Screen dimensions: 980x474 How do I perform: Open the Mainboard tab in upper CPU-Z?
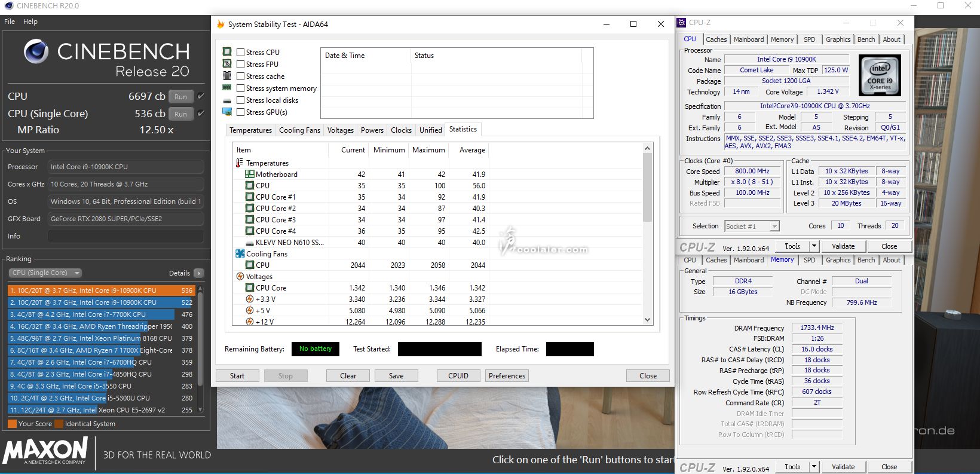coord(749,39)
